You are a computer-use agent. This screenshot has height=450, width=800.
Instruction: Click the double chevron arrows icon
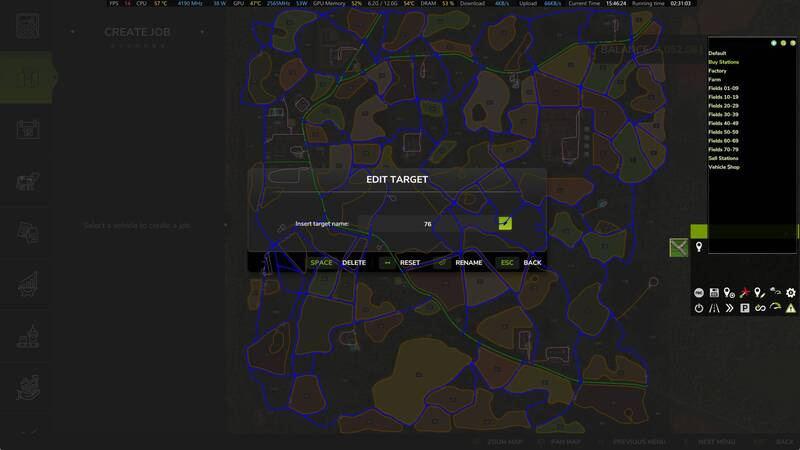point(730,308)
